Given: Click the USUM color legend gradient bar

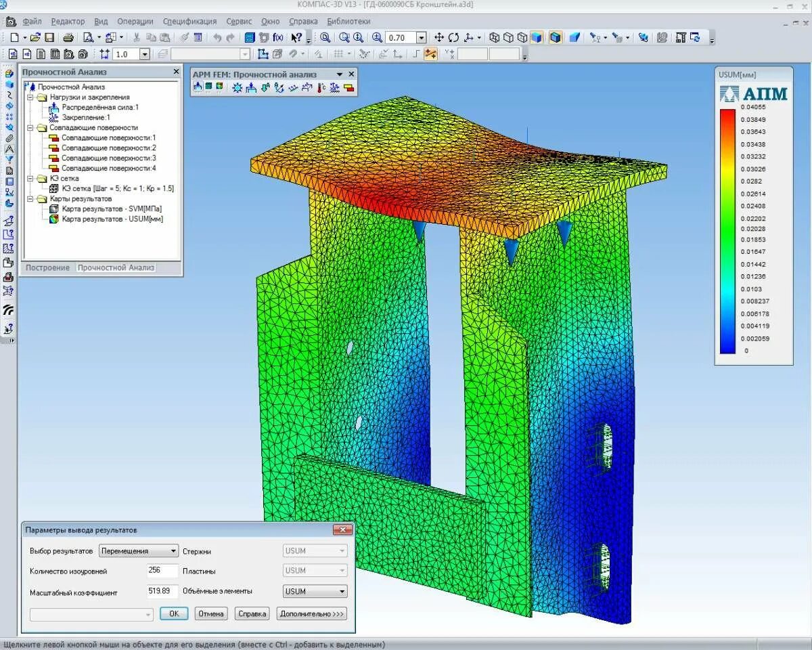Looking at the screenshot, I should [727, 231].
